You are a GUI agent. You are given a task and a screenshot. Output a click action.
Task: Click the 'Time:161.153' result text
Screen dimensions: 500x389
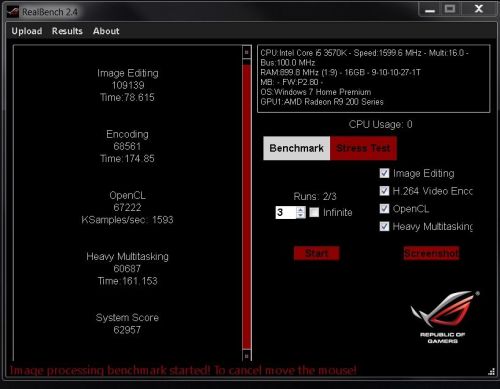pos(127,281)
